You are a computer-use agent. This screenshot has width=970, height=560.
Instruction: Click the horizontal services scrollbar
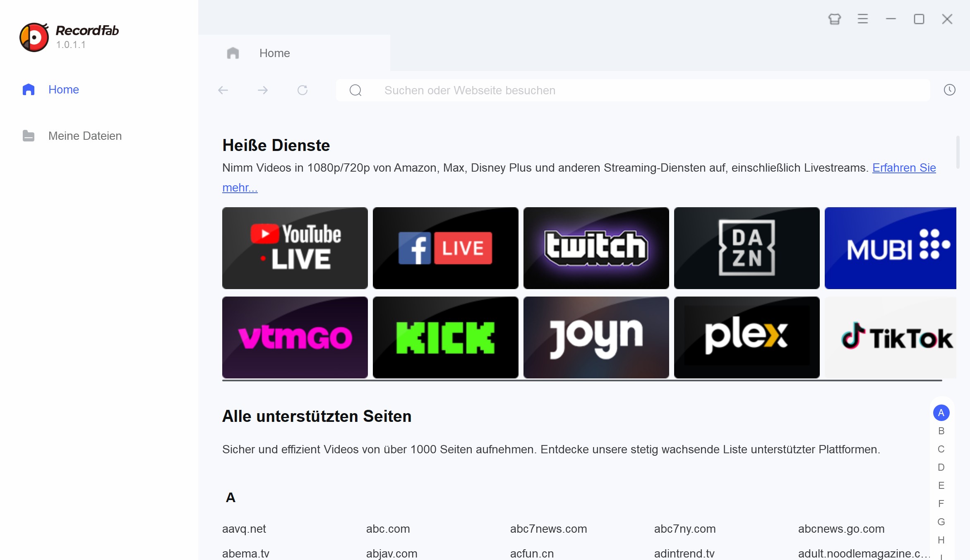(582, 380)
